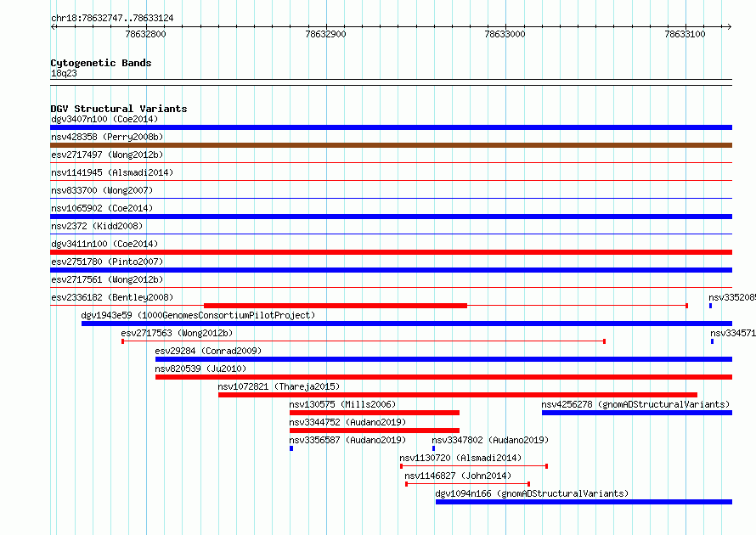Click the nsv1065902 (Coe2014) label
The image size is (756, 535).
tap(102, 208)
